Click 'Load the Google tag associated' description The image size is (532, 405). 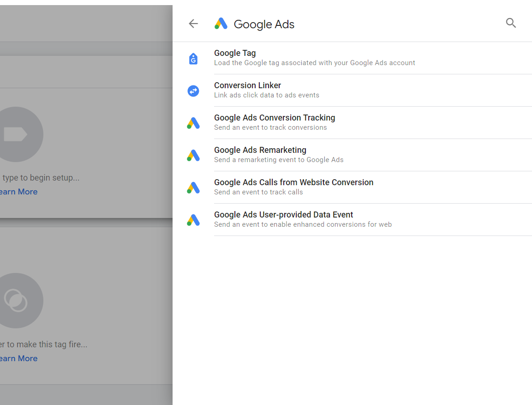coord(315,63)
